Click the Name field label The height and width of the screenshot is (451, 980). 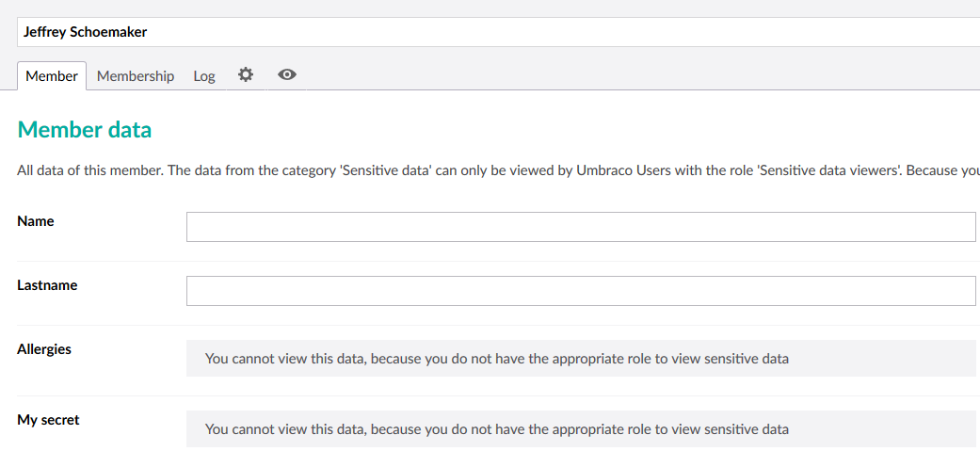tap(36, 221)
